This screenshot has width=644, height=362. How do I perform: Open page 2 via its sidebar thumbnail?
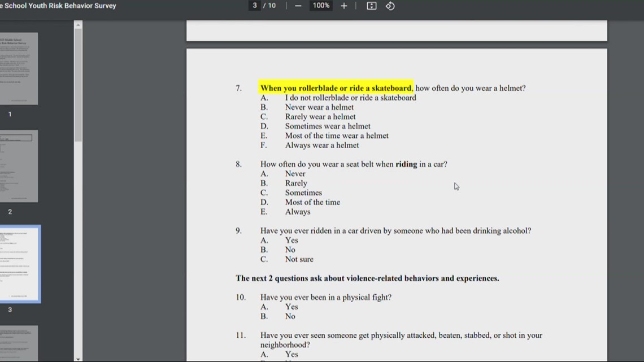[x=19, y=166]
